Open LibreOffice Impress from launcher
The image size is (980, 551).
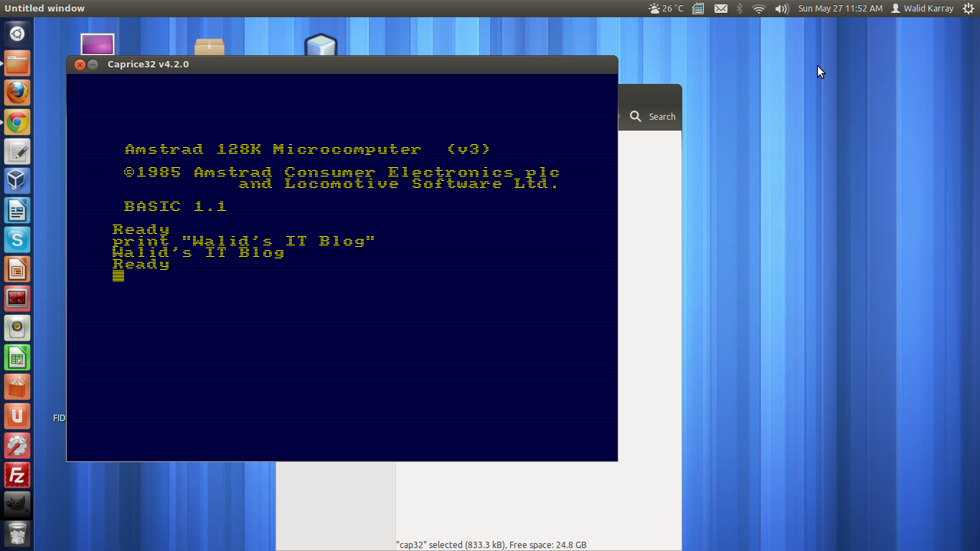[x=17, y=269]
